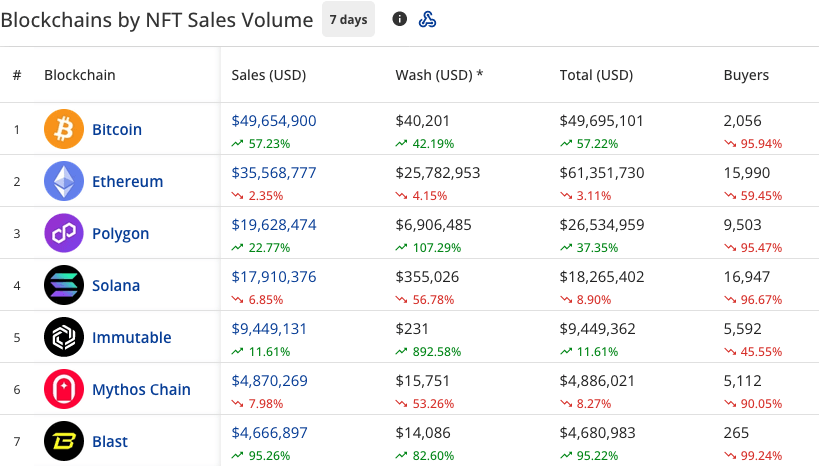Click the purple Polygon logo icon

coord(64,233)
